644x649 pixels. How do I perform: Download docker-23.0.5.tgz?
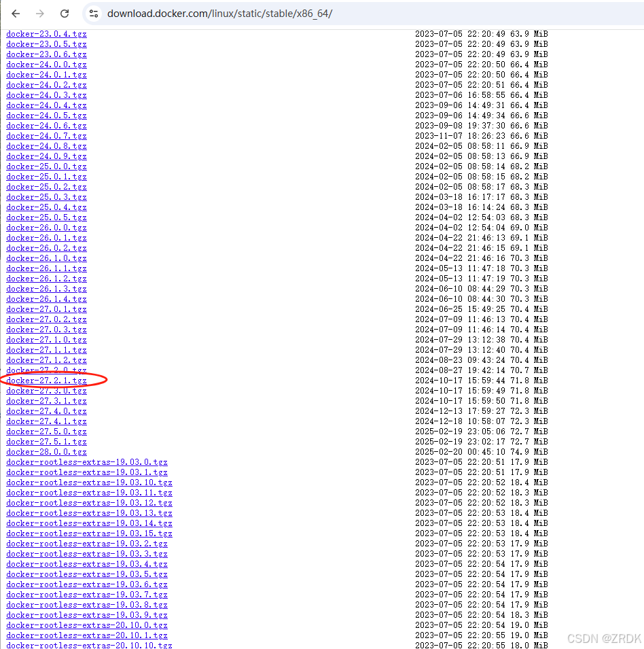46,44
